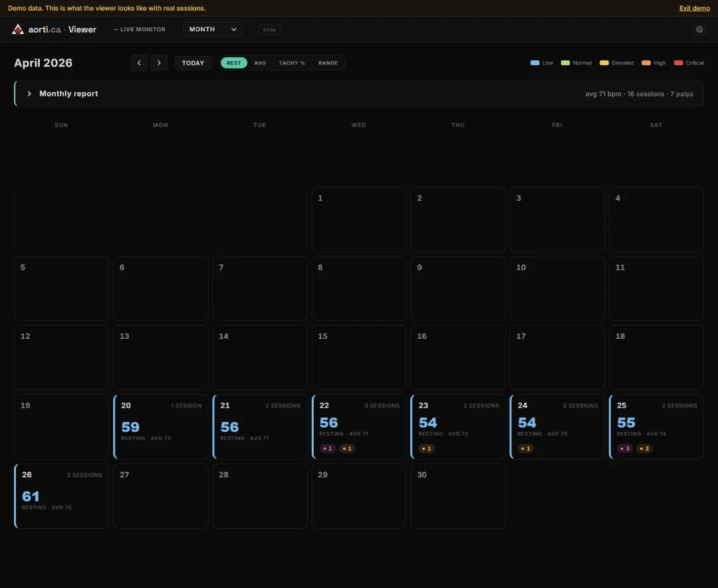Click the orange 2 badge on April 25
Image resolution: width=718 pixels, height=588 pixels.
tap(644, 448)
